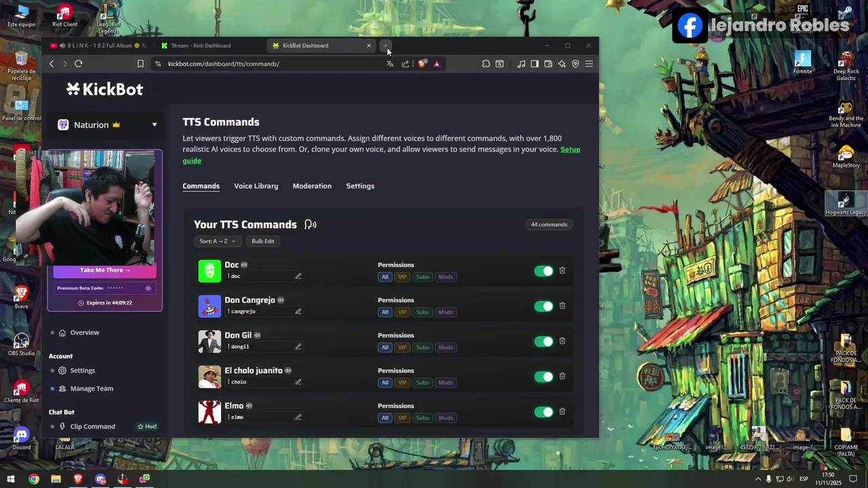The height and width of the screenshot is (488, 868).
Task: Click the Doc command avatar thumbnail
Action: [x=210, y=270]
